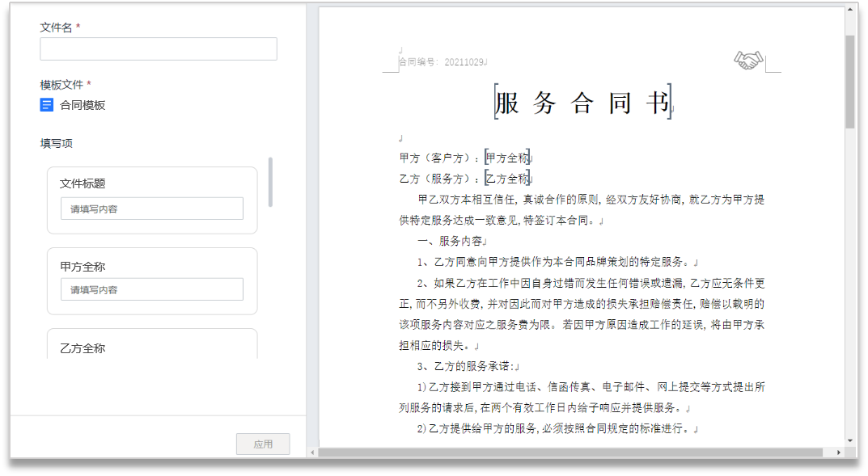Click the form fields list scrollbar
Image resolution: width=868 pixels, height=476 pixels.
click(x=270, y=181)
